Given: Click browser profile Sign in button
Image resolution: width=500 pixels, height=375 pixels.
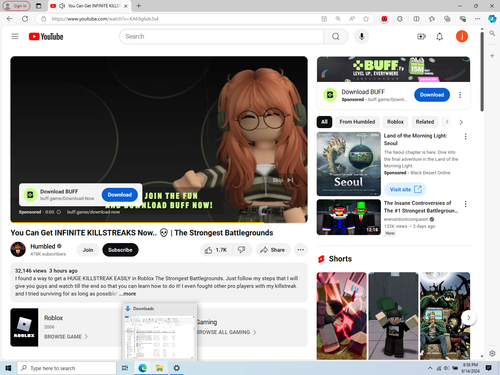Looking at the screenshot, I should click(x=16, y=6).
